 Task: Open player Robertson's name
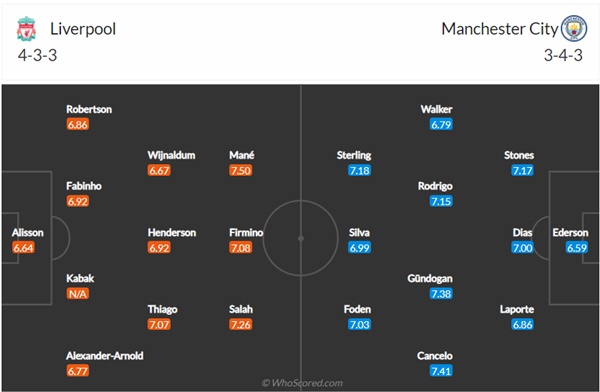point(89,109)
